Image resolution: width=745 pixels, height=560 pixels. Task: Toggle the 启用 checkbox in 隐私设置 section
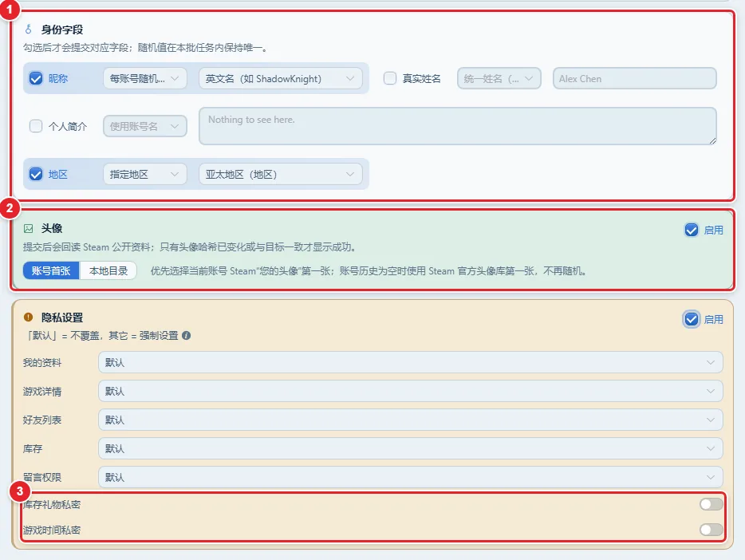point(692,319)
